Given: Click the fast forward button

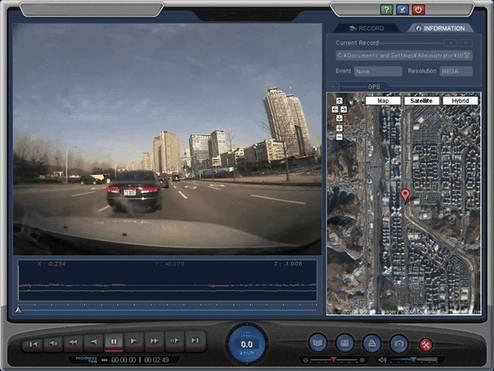Looking at the screenshot, I should [x=154, y=341].
